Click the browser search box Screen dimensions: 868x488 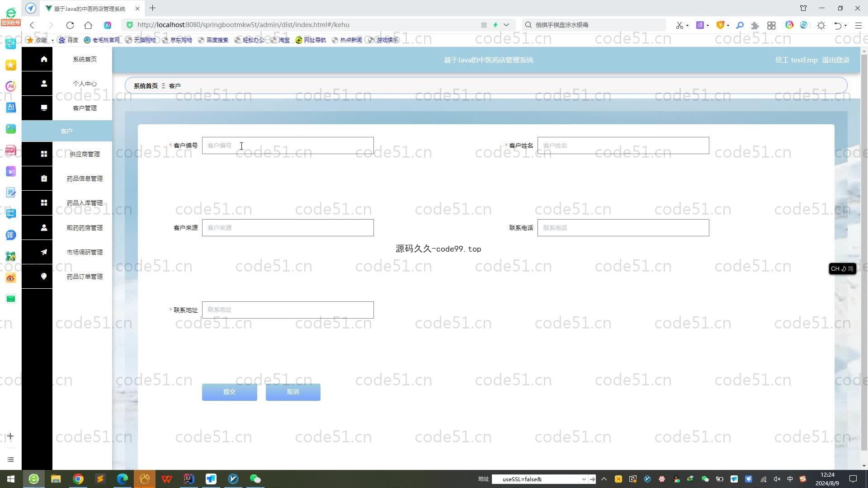click(x=594, y=25)
